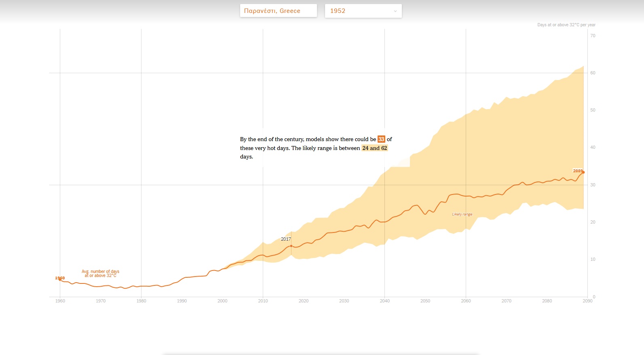Click the 'Days at or above 32°C per year' caption

coord(566,25)
